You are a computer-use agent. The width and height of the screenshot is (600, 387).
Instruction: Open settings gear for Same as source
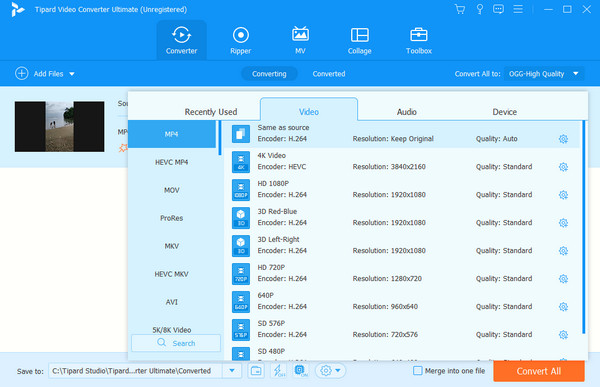tap(563, 139)
